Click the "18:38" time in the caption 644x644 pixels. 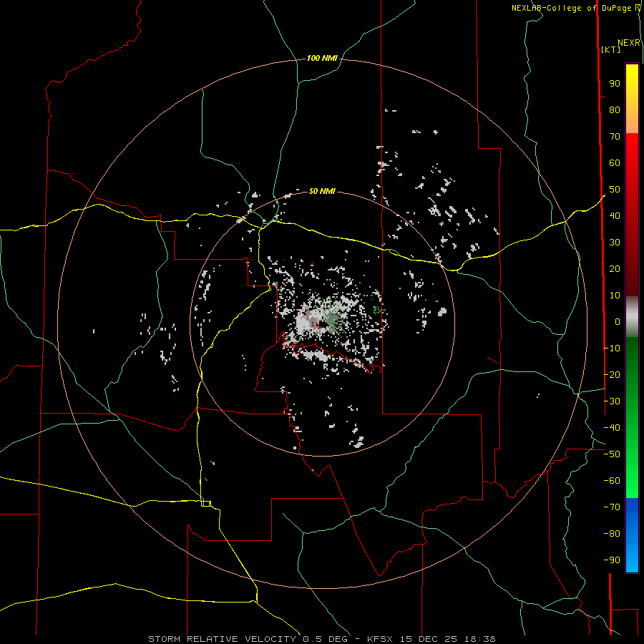479,639
